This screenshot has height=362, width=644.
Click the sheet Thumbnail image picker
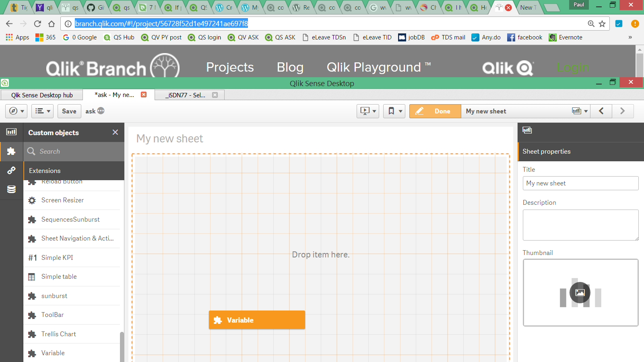(x=580, y=292)
